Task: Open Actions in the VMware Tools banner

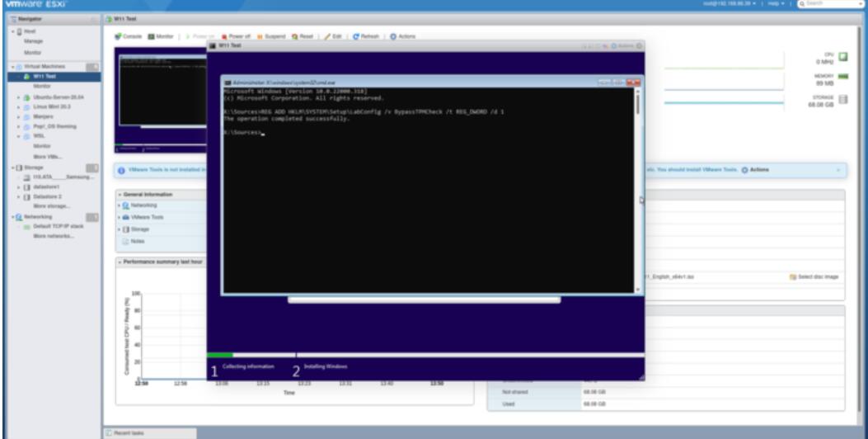Action: [x=756, y=170]
